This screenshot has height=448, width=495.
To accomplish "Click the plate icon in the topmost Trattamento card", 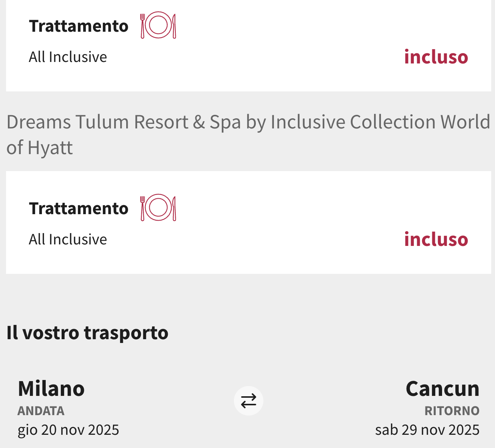I will pyautogui.click(x=158, y=25).
